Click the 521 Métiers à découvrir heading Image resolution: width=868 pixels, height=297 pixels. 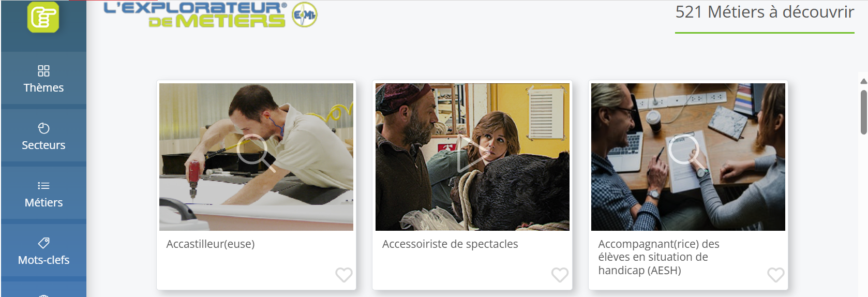pyautogui.click(x=765, y=12)
